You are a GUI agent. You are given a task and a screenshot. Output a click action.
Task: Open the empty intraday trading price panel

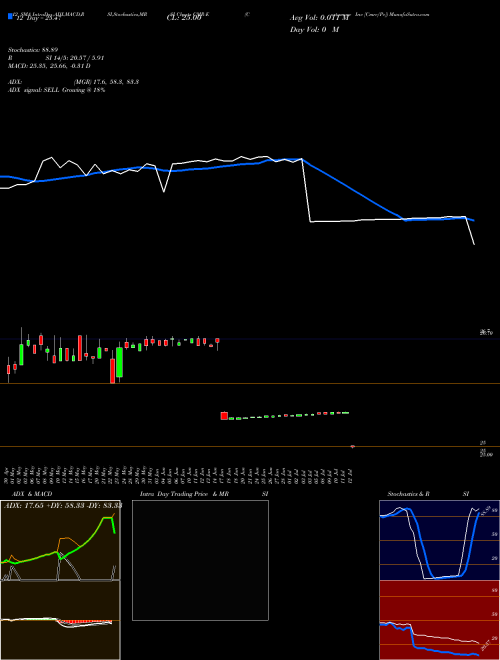[200, 560]
